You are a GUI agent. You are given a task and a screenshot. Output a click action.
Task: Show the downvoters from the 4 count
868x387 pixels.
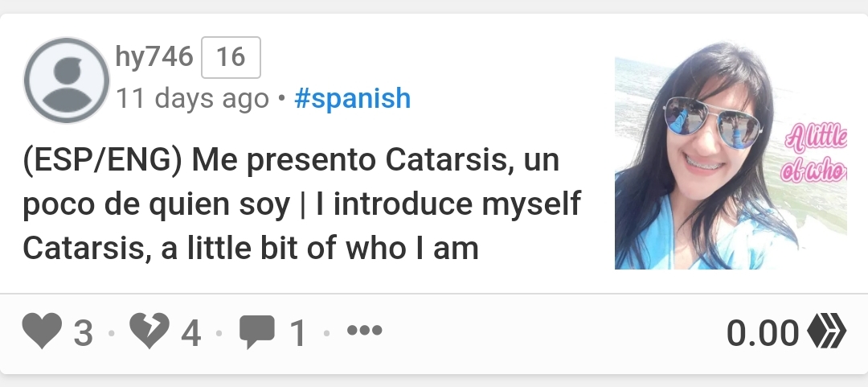[x=191, y=332]
